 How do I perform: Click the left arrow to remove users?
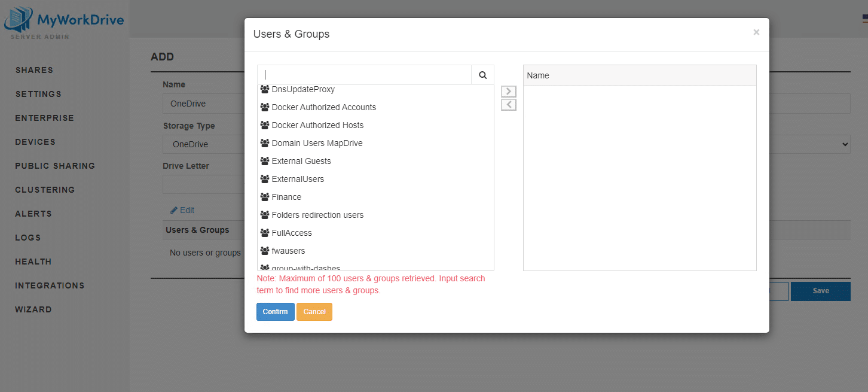(x=508, y=104)
